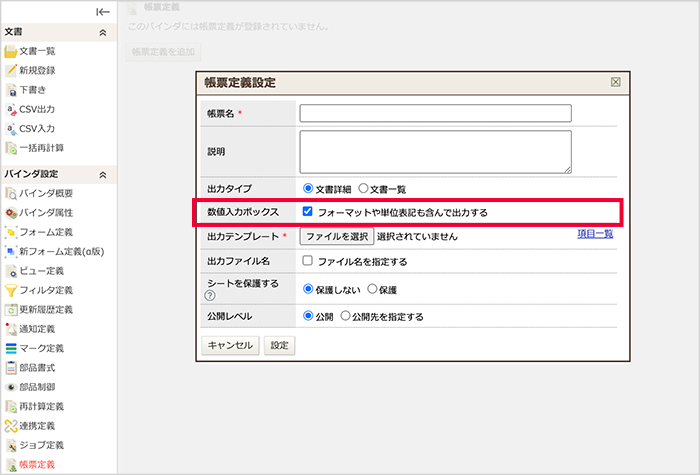Collapse the バインダ設定 section chevron
The height and width of the screenshot is (475, 700).
103,175
